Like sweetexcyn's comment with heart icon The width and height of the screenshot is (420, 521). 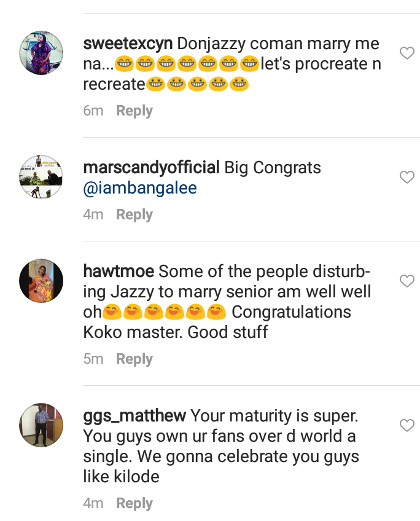[x=406, y=53]
